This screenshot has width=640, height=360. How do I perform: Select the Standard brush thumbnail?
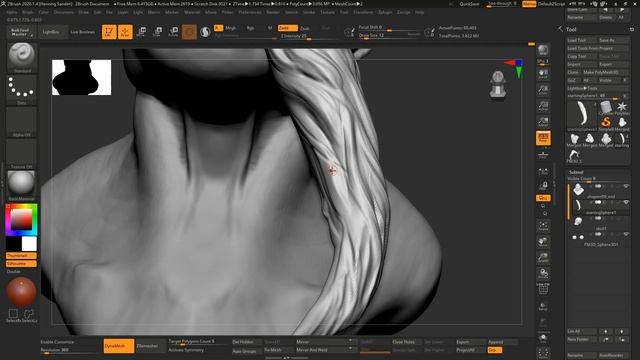tap(22, 55)
